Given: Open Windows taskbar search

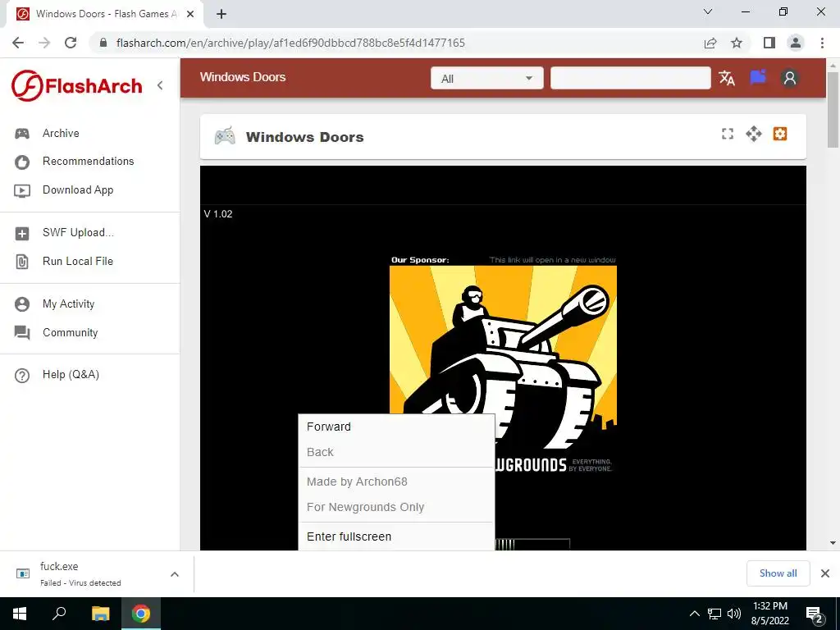Looking at the screenshot, I should [59, 614].
